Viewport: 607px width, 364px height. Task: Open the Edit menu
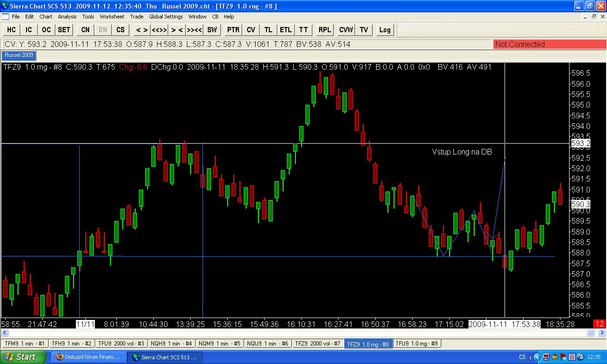point(29,17)
